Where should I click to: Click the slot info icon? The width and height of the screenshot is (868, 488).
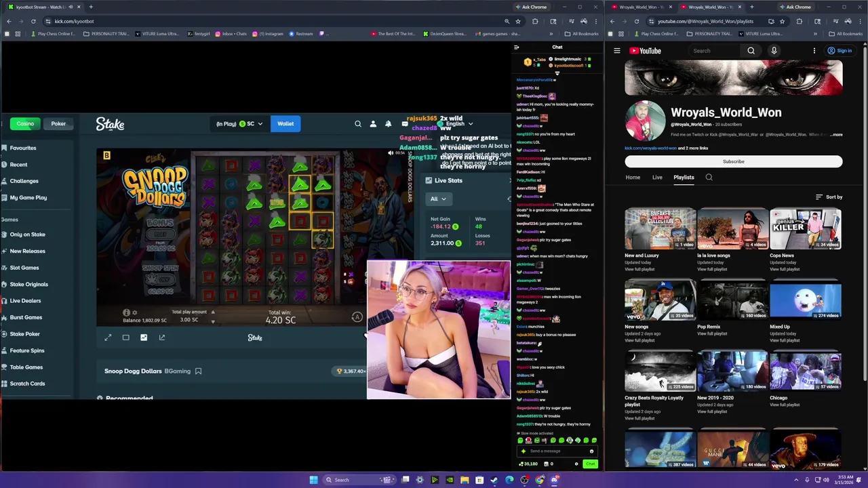point(126,312)
